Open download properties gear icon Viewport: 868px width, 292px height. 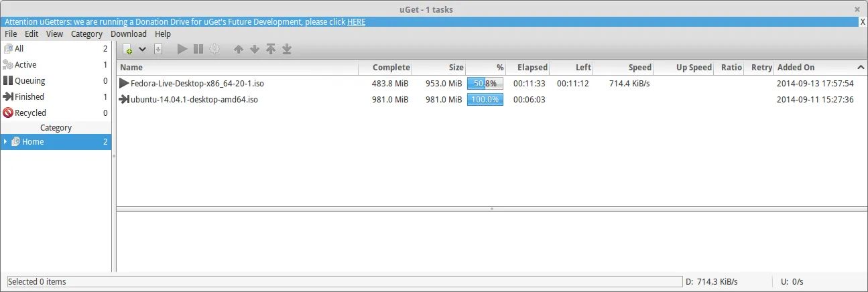point(214,49)
